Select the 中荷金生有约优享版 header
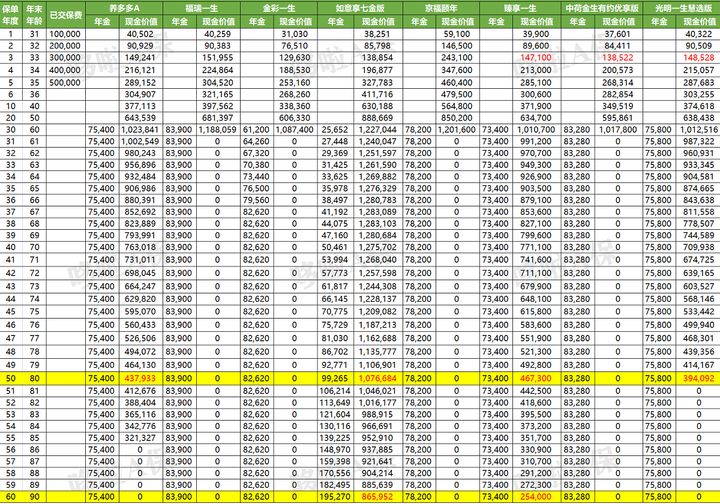This screenshot has height=504, width=720. coord(602,8)
